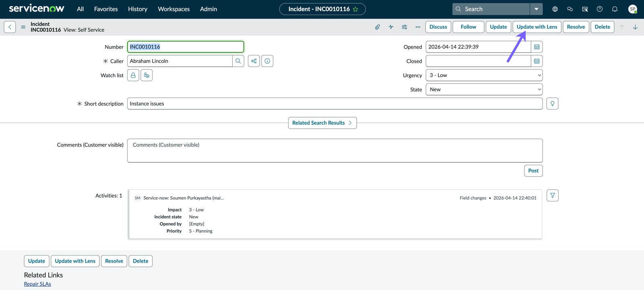
Task: Click Update in the top header
Action: (498, 27)
